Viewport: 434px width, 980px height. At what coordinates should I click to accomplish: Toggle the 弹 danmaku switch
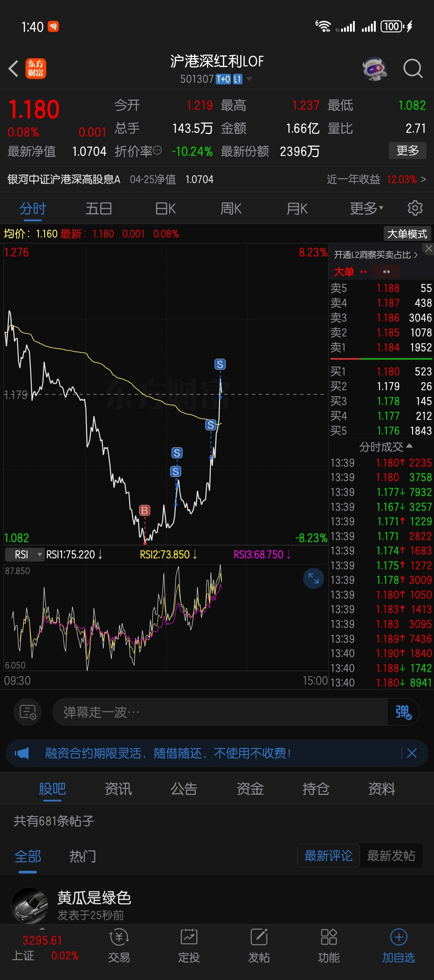tap(403, 712)
